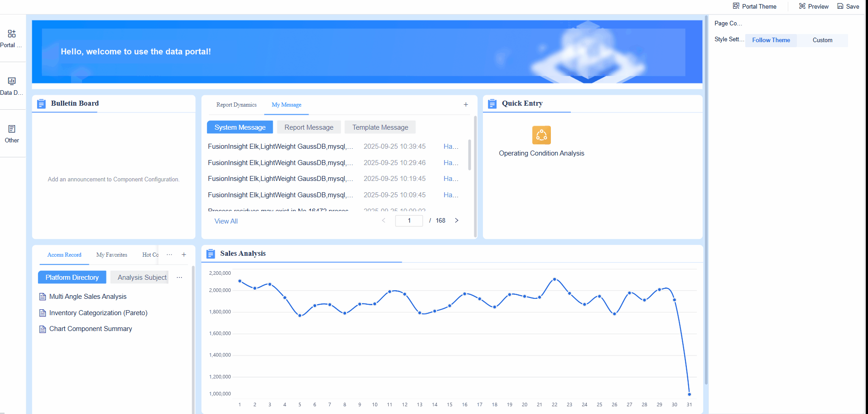Click the Bulletin Board header icon
The height and width of the screenshot is (414, 868).
click(x=41, y=104)
